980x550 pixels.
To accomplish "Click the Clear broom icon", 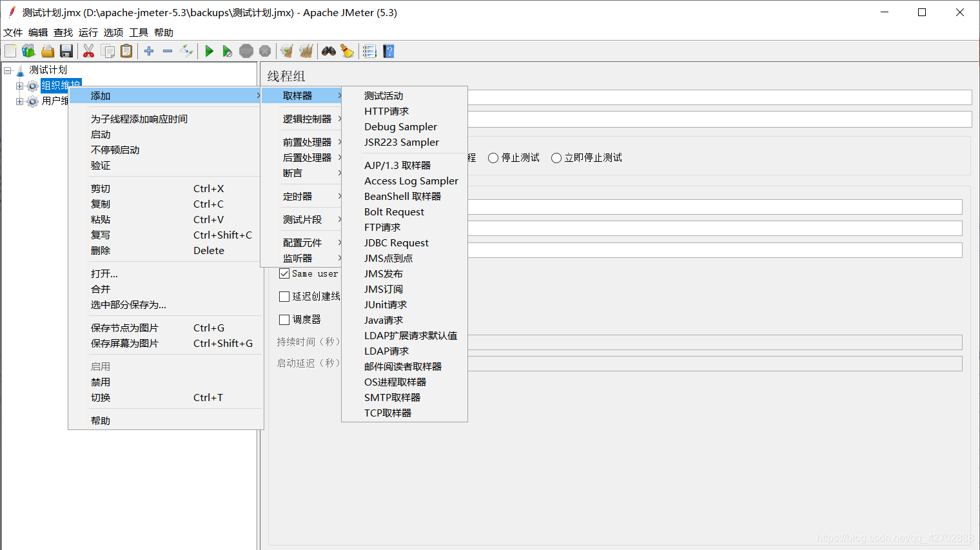I will 287,51.
